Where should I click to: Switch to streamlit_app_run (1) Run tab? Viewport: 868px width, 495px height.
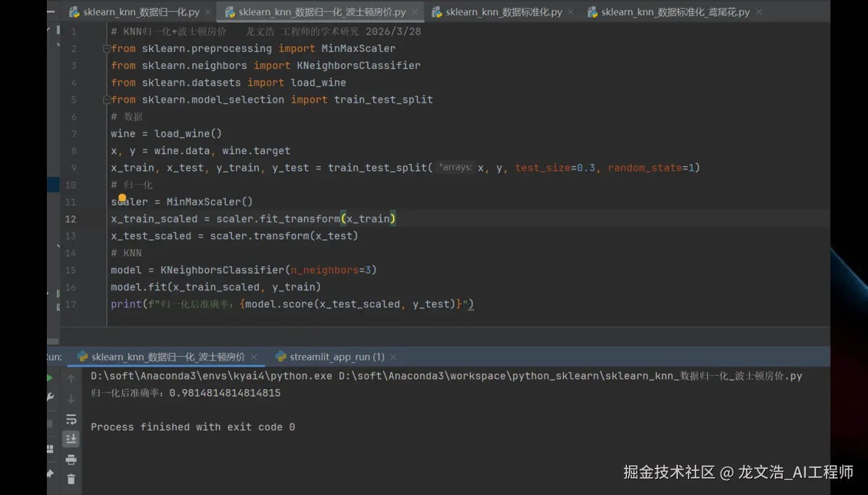[x=337, y=357]
